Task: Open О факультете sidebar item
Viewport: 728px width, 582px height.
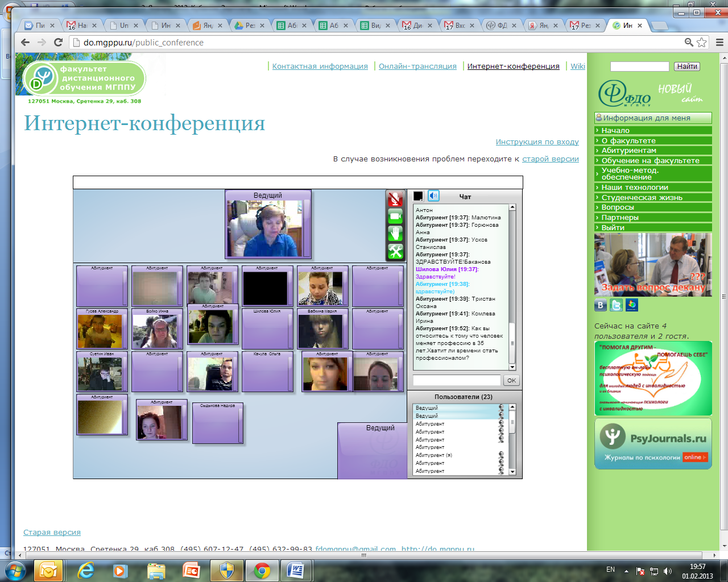Action: 653,140
